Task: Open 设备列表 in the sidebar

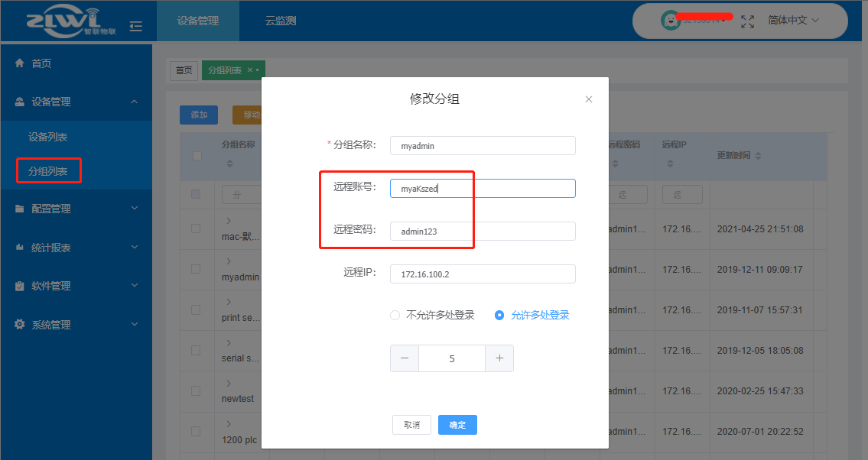Action: click(48, 137)
